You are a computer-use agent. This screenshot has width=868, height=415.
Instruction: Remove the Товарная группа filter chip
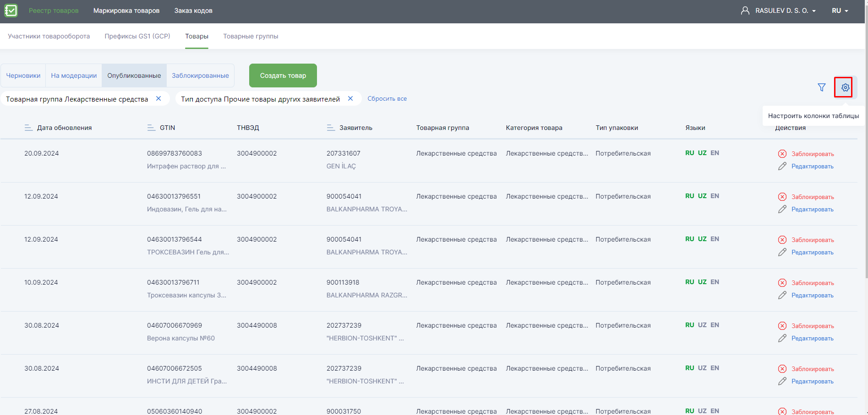pyautogui.click(x=158, y=98)
